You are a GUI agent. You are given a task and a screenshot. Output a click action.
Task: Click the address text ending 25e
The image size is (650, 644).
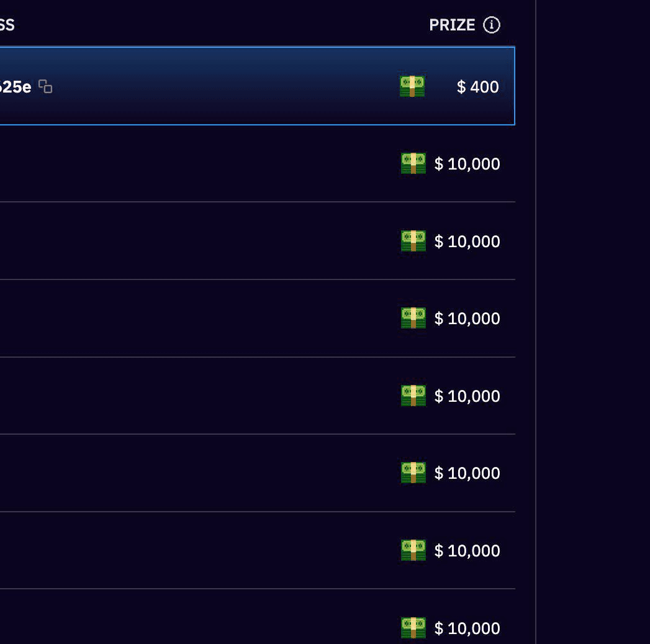[x=16, y=87]
